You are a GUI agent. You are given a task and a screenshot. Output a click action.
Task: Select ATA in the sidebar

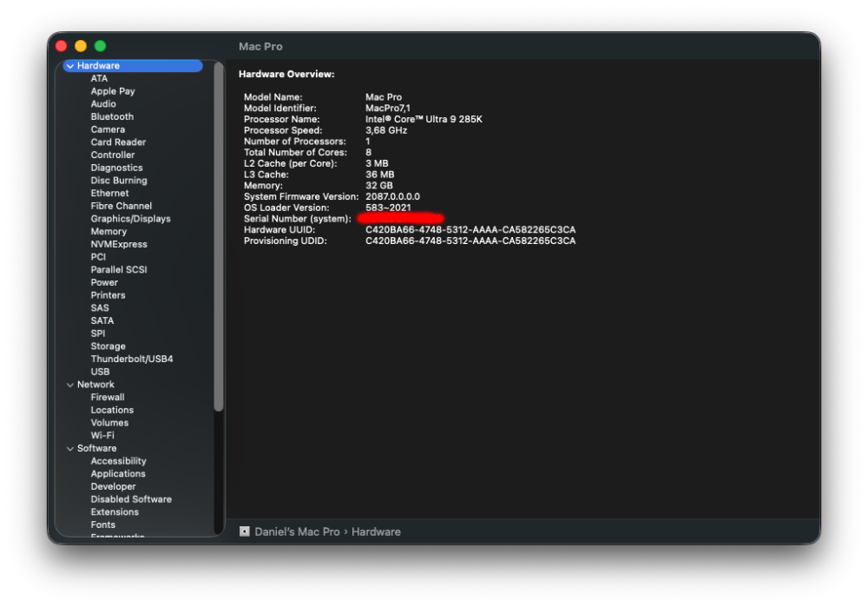(99, 79)
